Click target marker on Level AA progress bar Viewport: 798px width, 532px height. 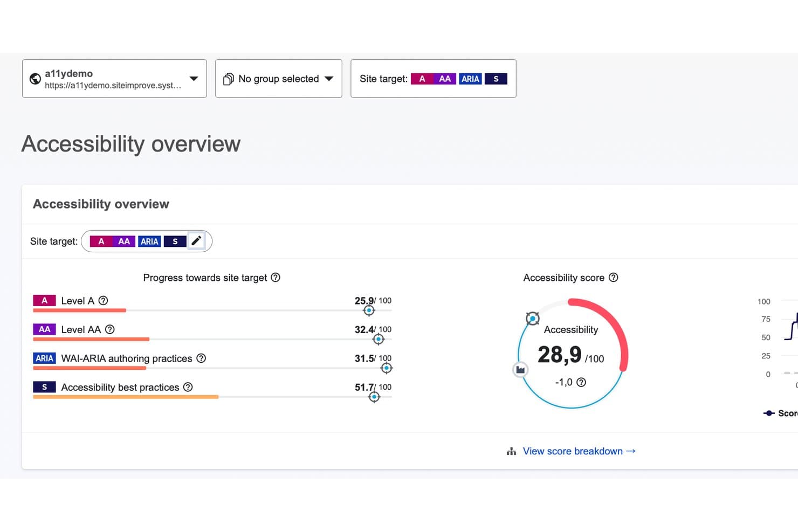[379, 339]
